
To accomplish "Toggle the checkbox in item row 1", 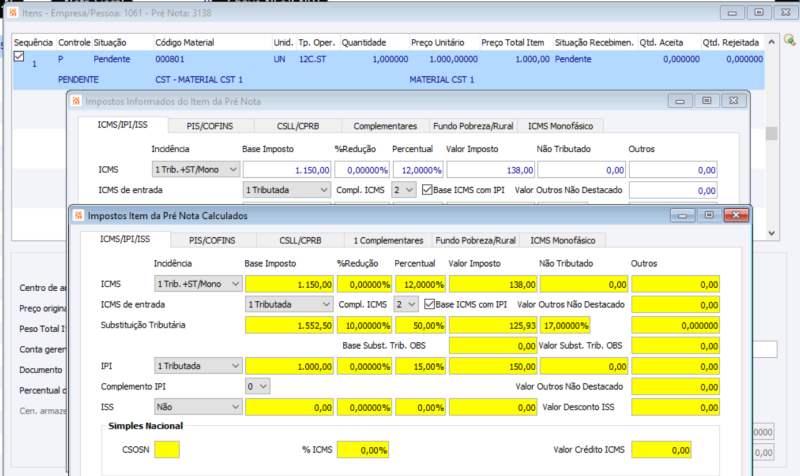I will 19,58.
